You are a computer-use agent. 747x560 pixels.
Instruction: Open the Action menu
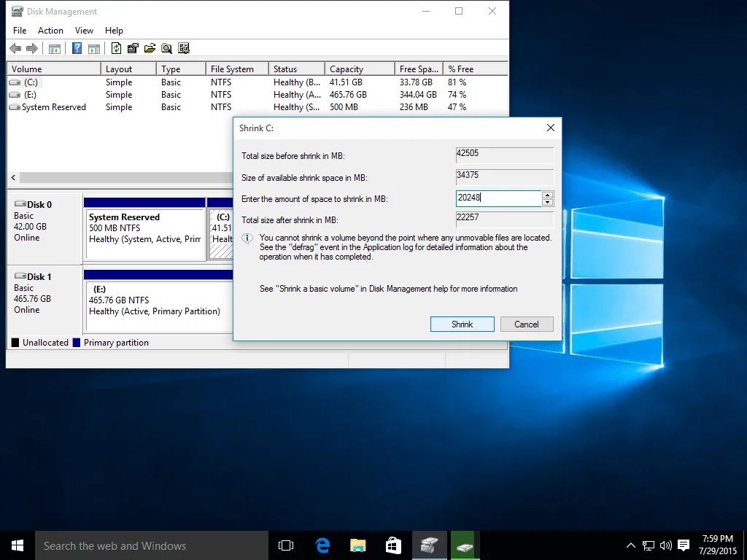point(50,31)
